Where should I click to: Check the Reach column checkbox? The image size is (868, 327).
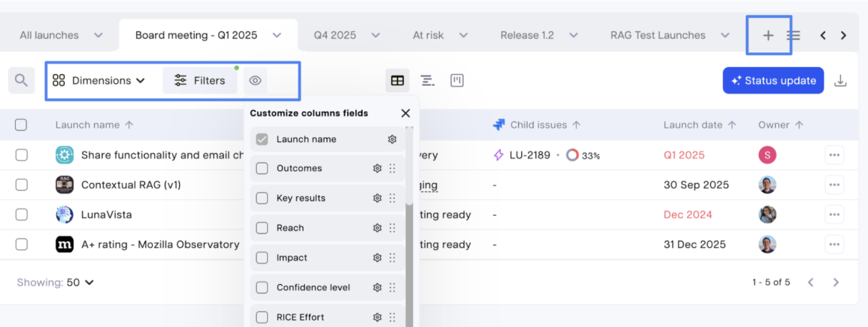pos(262,228)
